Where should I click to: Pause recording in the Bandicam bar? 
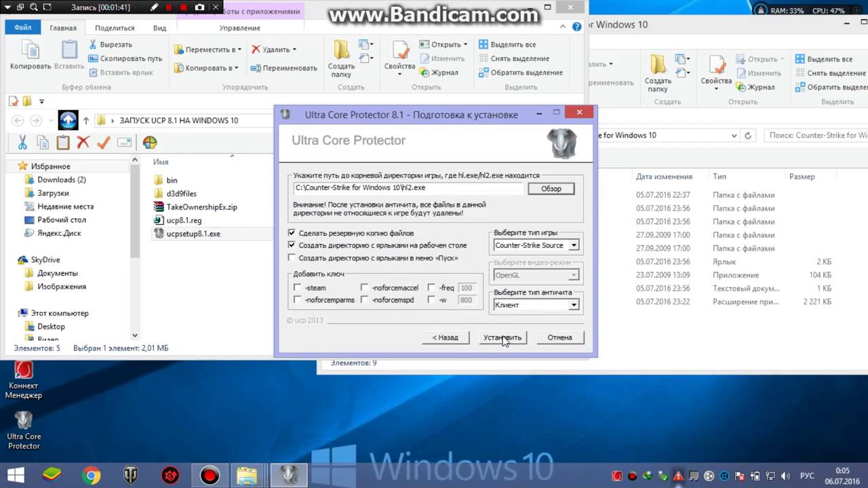tap(170, 7)
